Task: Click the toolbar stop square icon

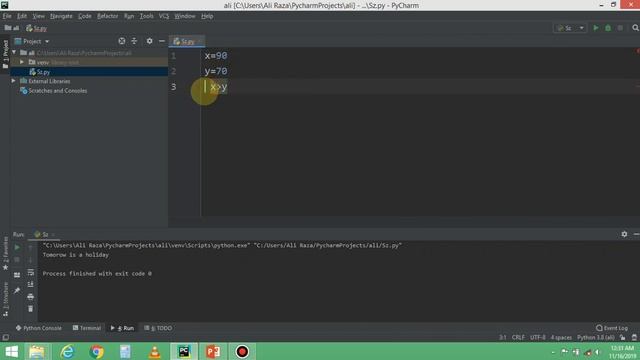Action: click(x=620, y=28)
